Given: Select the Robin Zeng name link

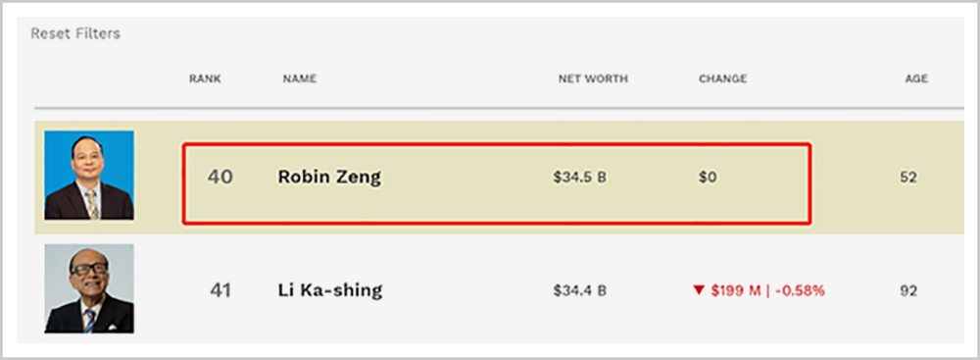Looking at the screenshot, I should coord(329,178).
